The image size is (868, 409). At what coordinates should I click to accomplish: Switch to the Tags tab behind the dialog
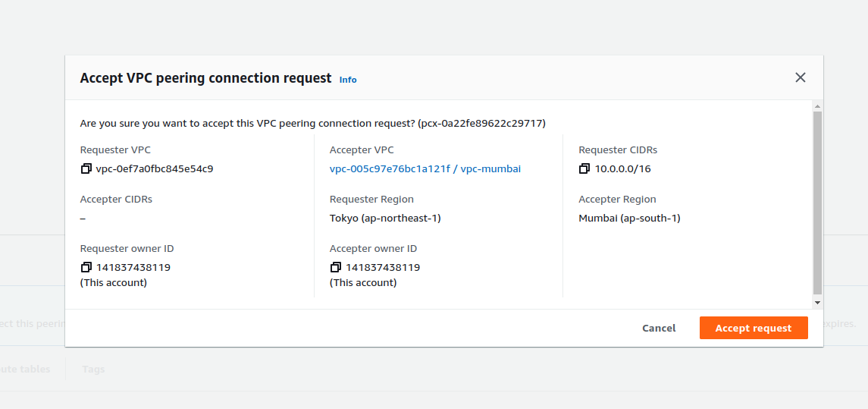[x=93, y=370]
